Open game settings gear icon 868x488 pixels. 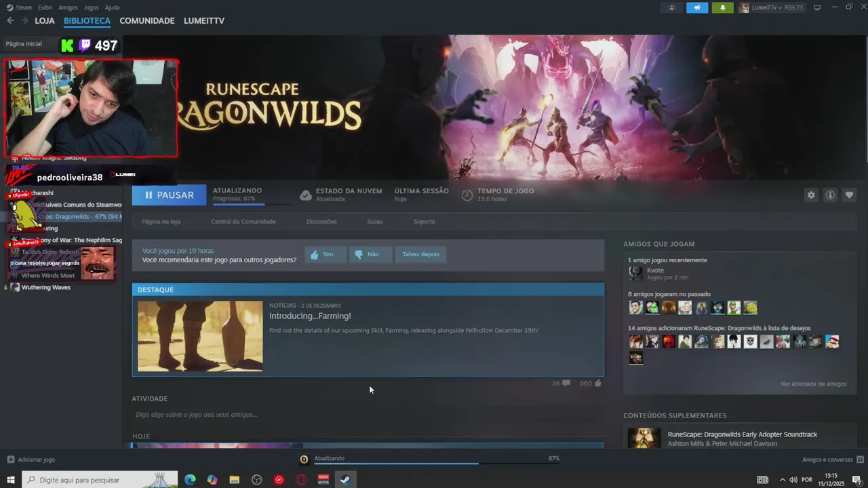[811, 195]
